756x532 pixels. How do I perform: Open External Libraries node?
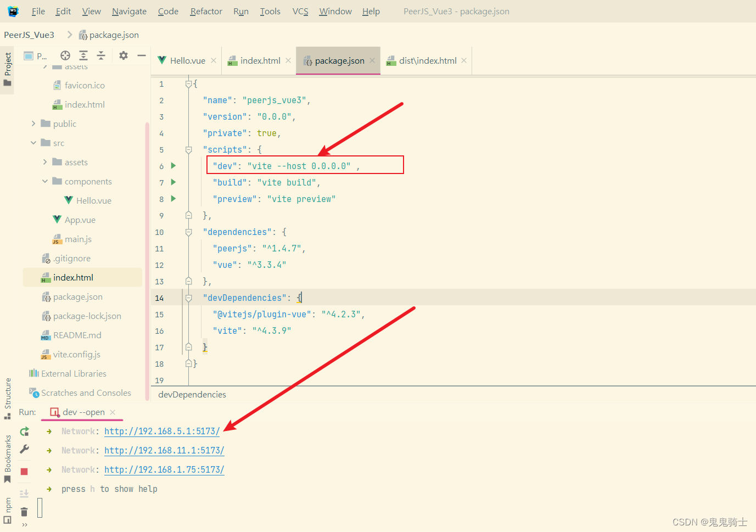(74, 374)
